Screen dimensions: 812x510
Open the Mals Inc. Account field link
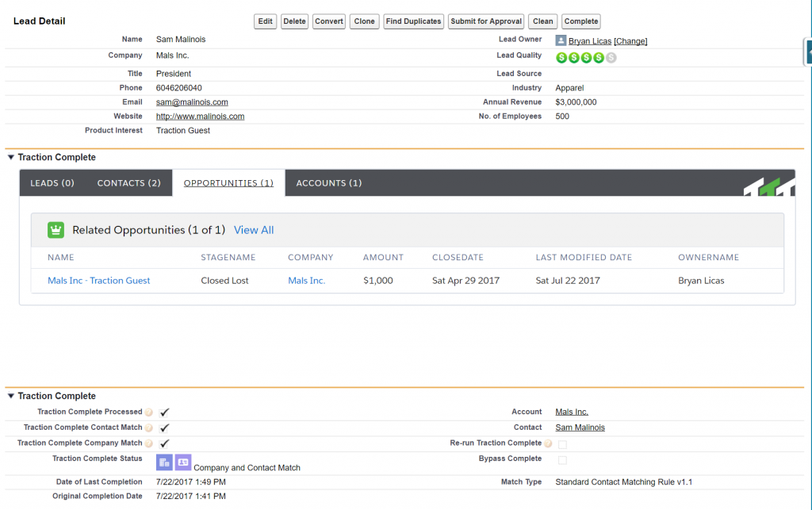click(572, 412)
